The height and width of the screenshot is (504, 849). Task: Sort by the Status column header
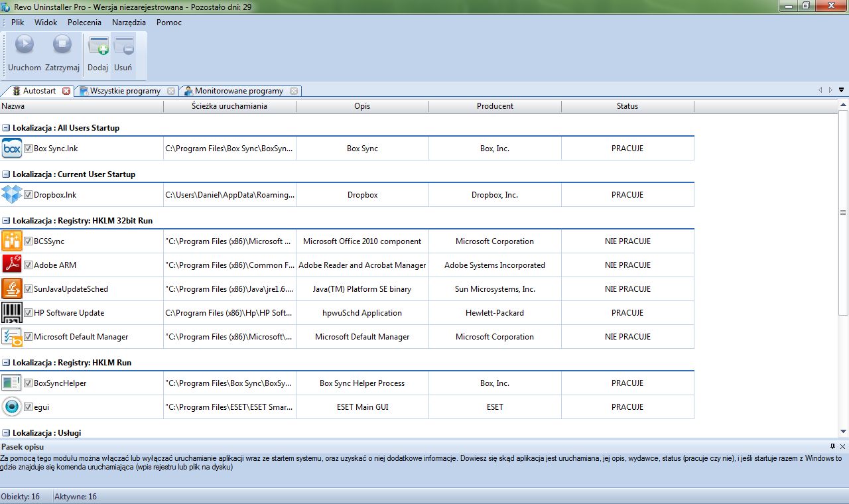[627, 106]
